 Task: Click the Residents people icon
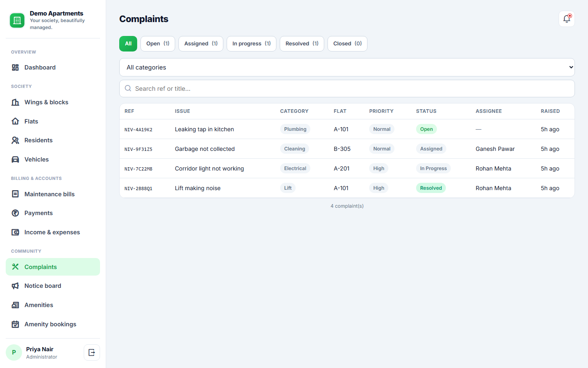(x=15, y=140)
